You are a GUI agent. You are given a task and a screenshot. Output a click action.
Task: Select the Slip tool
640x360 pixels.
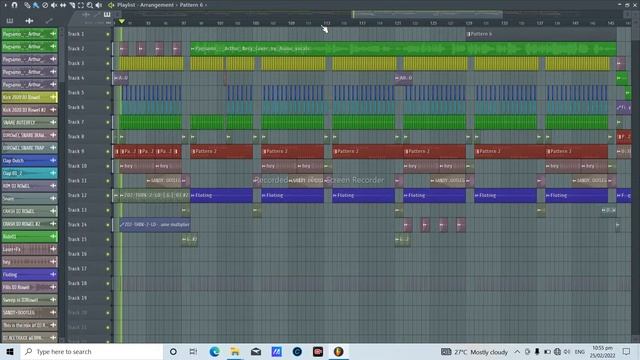click(63, 5)
